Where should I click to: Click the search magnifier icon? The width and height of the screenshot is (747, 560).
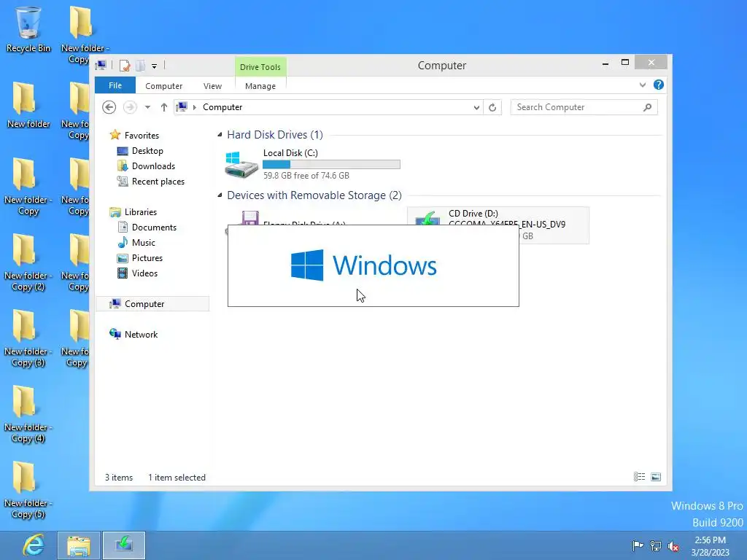[x=648, y=107]
